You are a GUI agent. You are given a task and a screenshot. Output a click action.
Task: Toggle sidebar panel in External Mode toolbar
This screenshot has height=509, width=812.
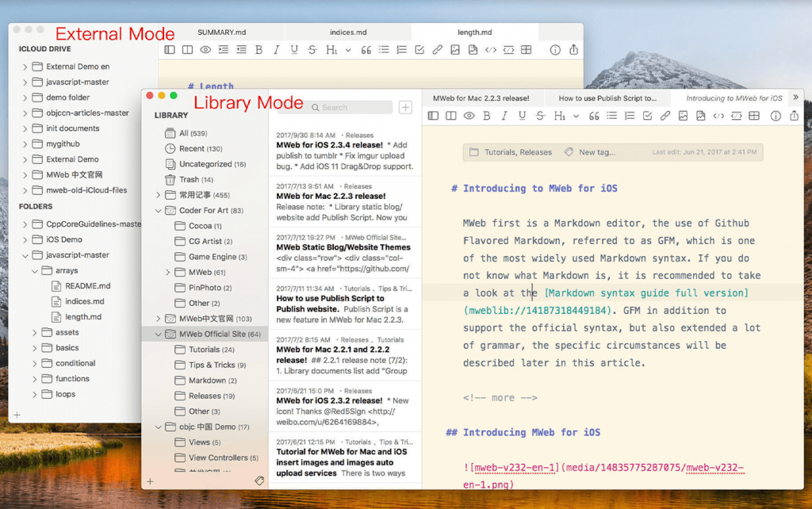[170, 50]
